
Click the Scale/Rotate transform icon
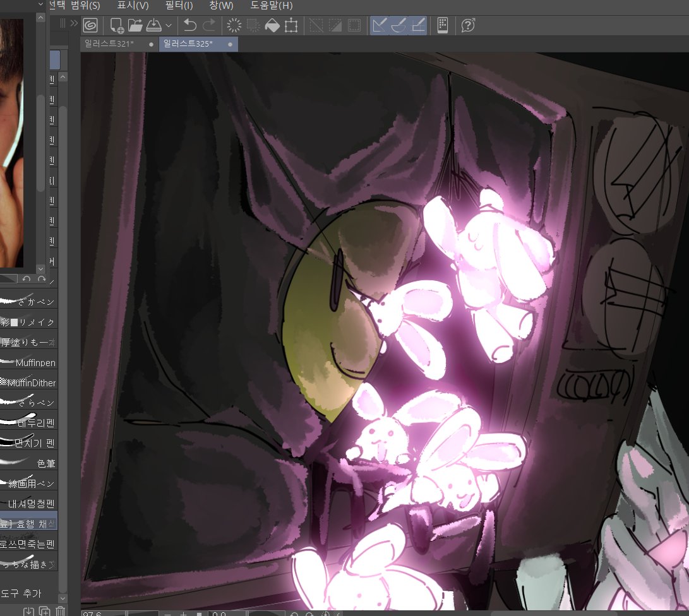pyautogui.click(x=291, y=25)
